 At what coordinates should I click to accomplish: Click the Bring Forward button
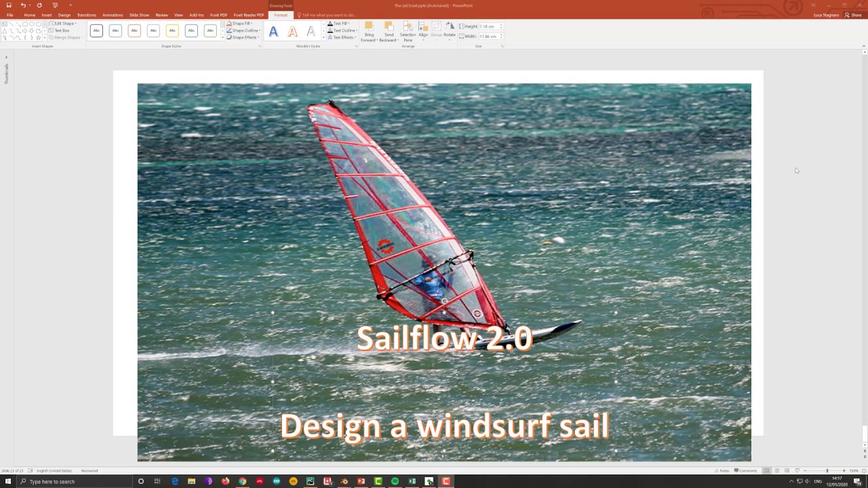point(369,32)
